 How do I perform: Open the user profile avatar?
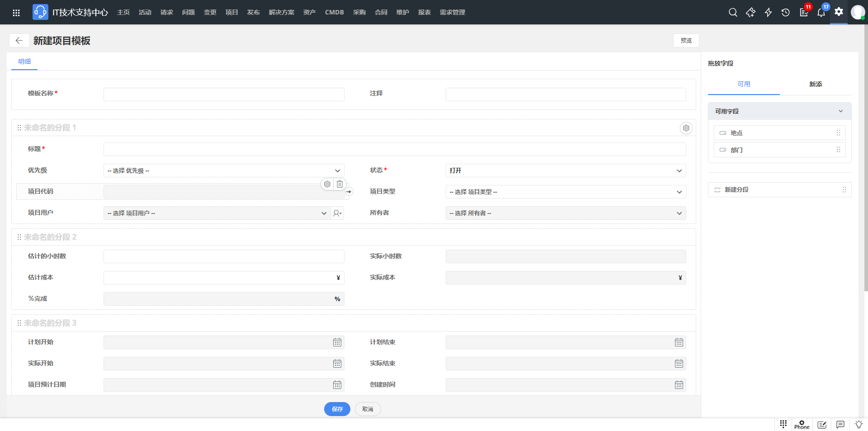point(858,12)
